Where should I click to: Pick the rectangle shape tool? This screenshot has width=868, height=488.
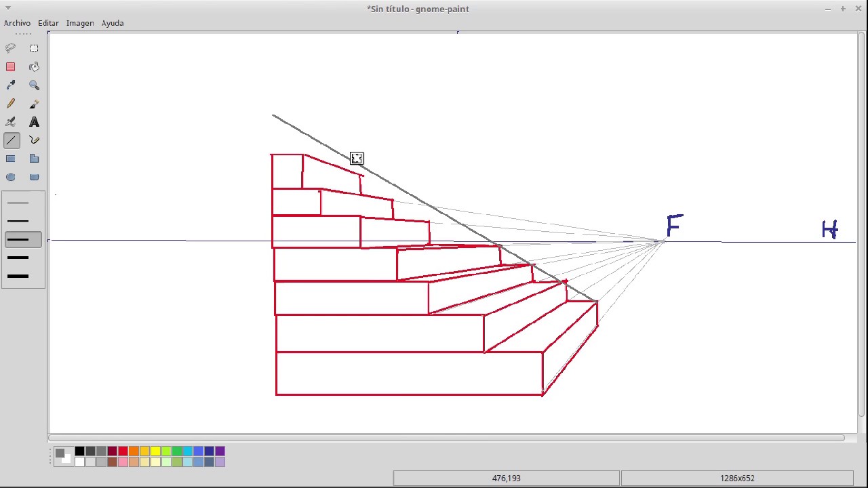[x=11, y=159]
